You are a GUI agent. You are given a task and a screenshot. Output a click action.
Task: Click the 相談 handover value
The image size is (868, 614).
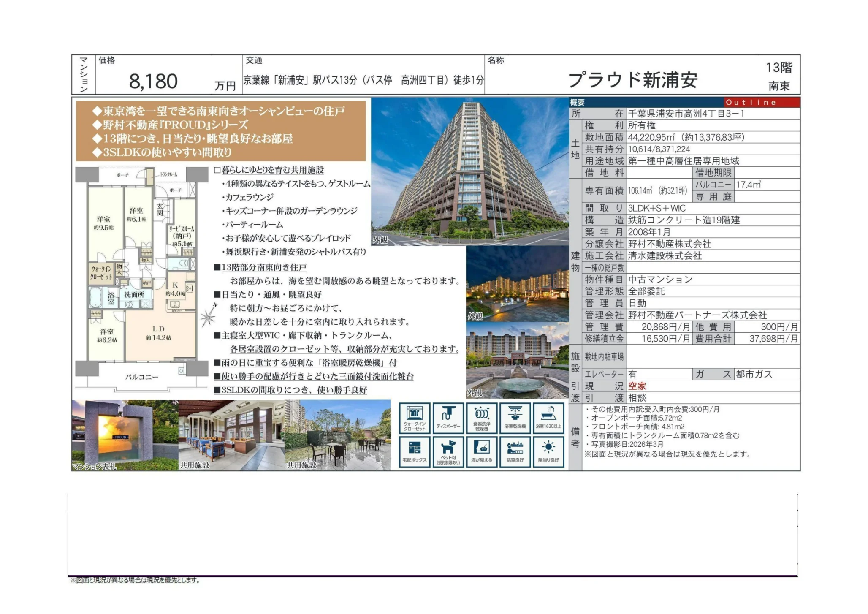(637, 398)
